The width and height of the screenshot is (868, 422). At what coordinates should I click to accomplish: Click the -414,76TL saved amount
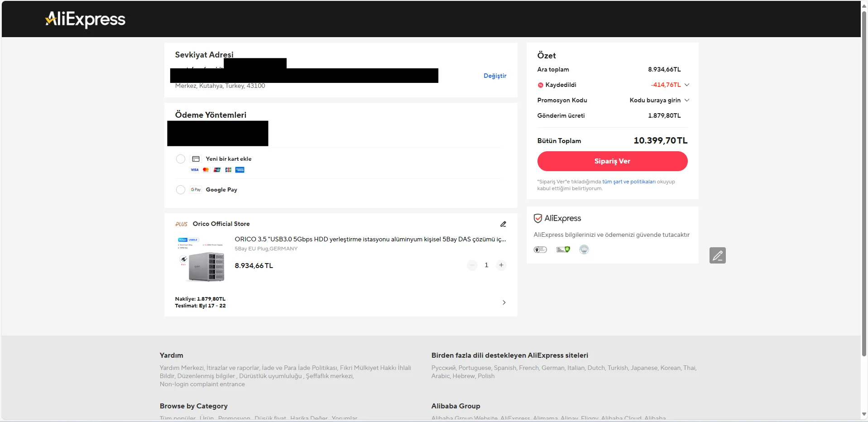[666, 85]
